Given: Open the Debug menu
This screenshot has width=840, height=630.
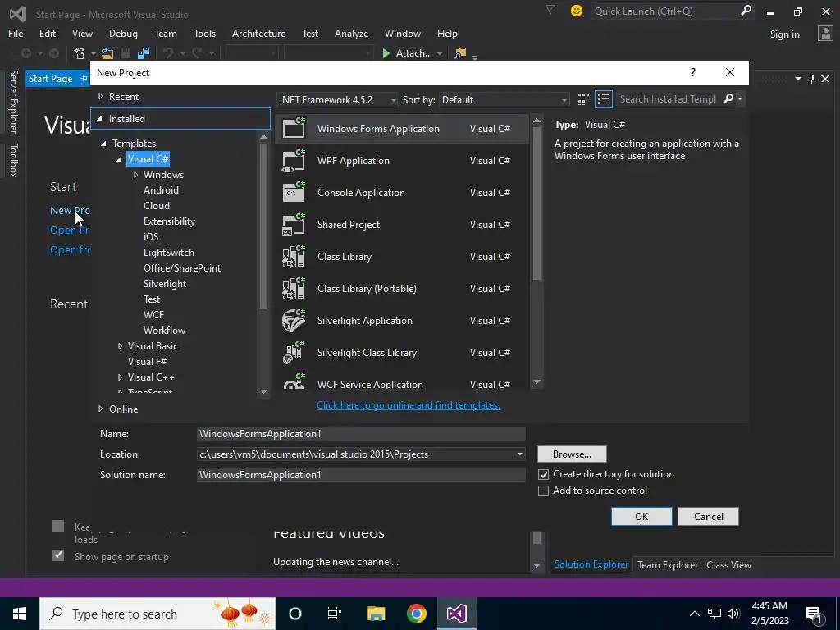Looking at the screenshot, I should [x=123, y=33].
